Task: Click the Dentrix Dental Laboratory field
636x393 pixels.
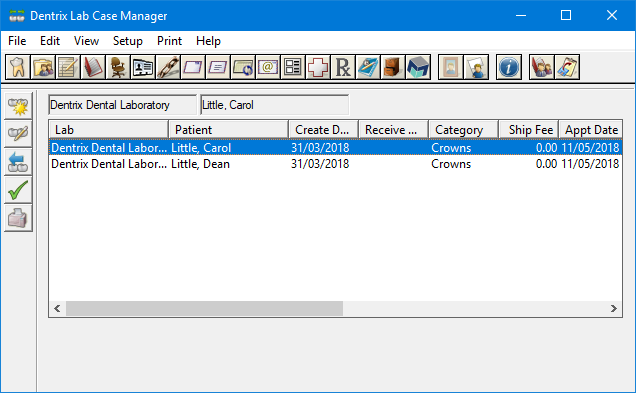Action: click(122, 105)
